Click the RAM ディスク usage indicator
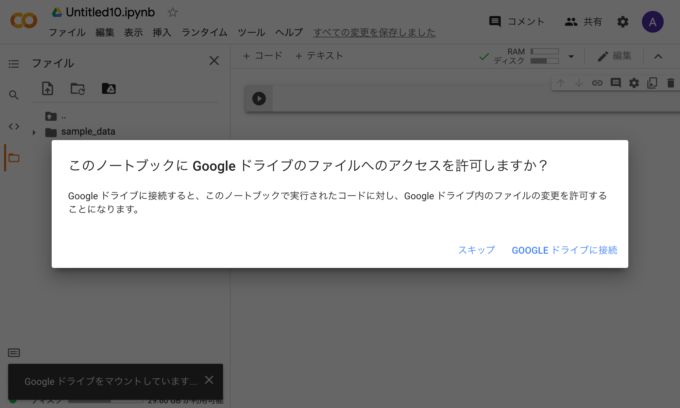 tap(526, 56)
